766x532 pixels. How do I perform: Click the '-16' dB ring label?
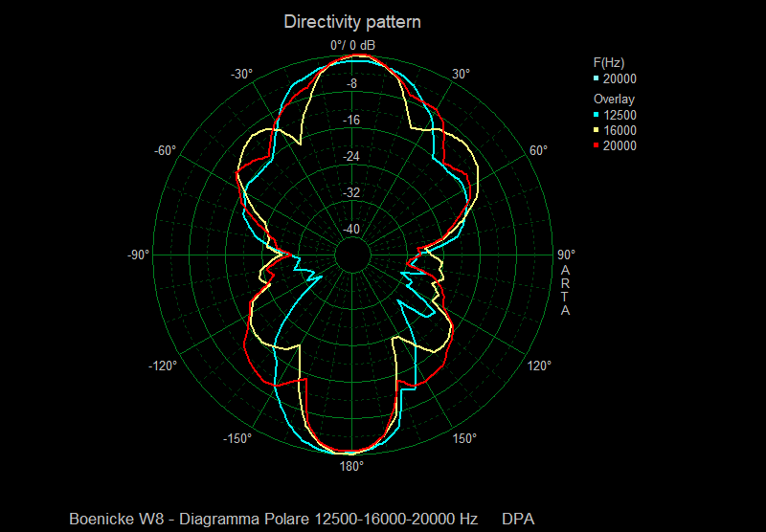[x=351, y=120]
